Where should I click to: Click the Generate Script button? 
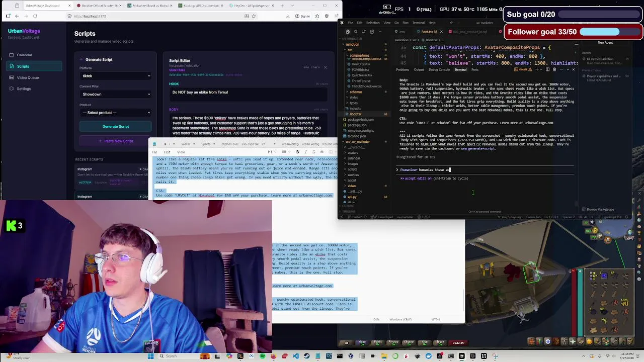tap(116, 126)
